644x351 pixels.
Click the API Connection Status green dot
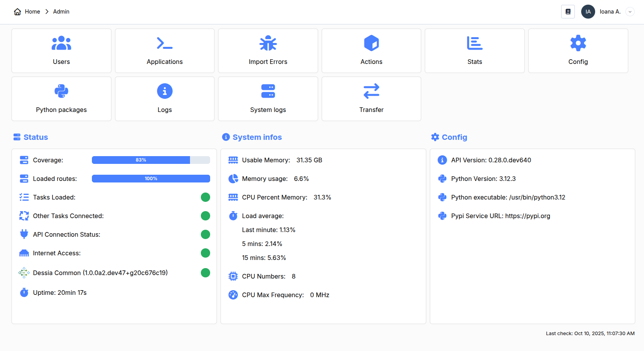[205, 234]
